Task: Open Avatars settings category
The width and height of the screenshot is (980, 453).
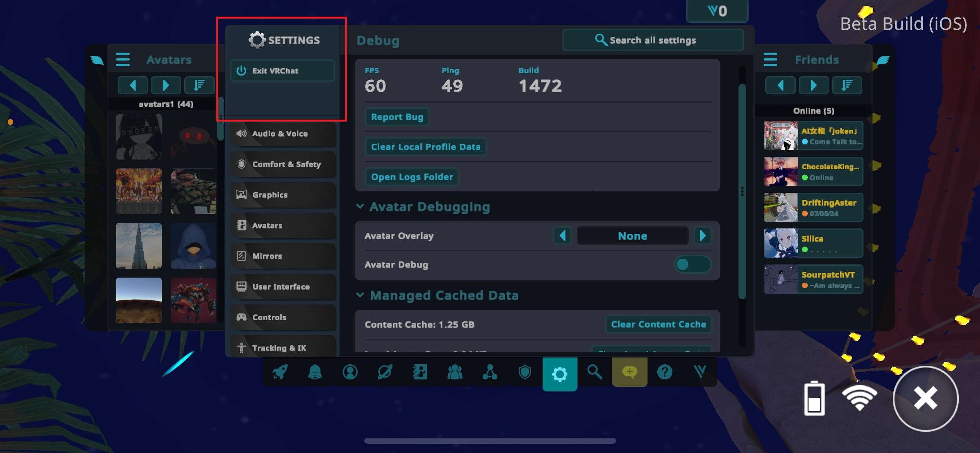Action: tap(283, 225)
